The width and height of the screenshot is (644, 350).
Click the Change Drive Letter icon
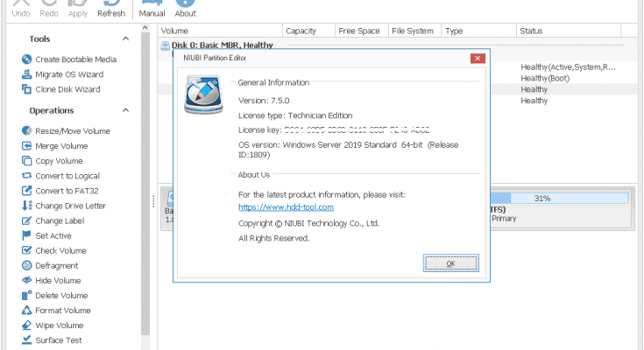26,206
